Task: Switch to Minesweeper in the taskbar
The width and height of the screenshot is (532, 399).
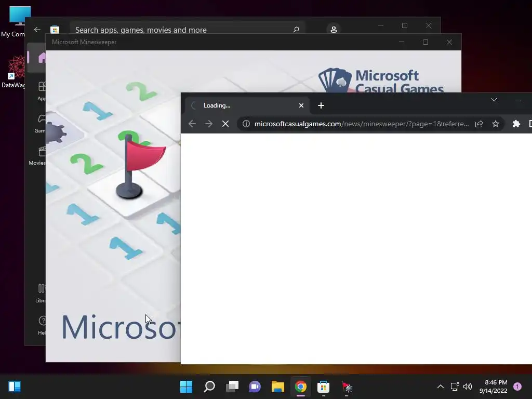Action: [x=347, y=387]
